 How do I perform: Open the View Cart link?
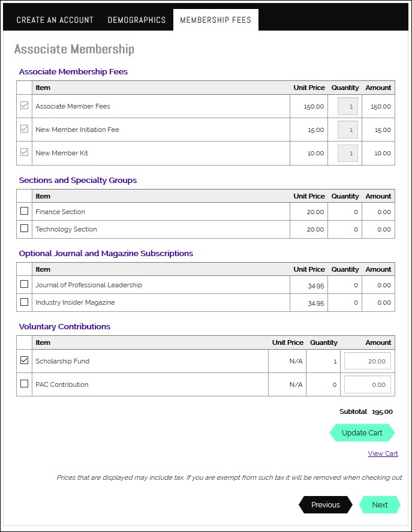pyautogui.click(x=383, y=453)
